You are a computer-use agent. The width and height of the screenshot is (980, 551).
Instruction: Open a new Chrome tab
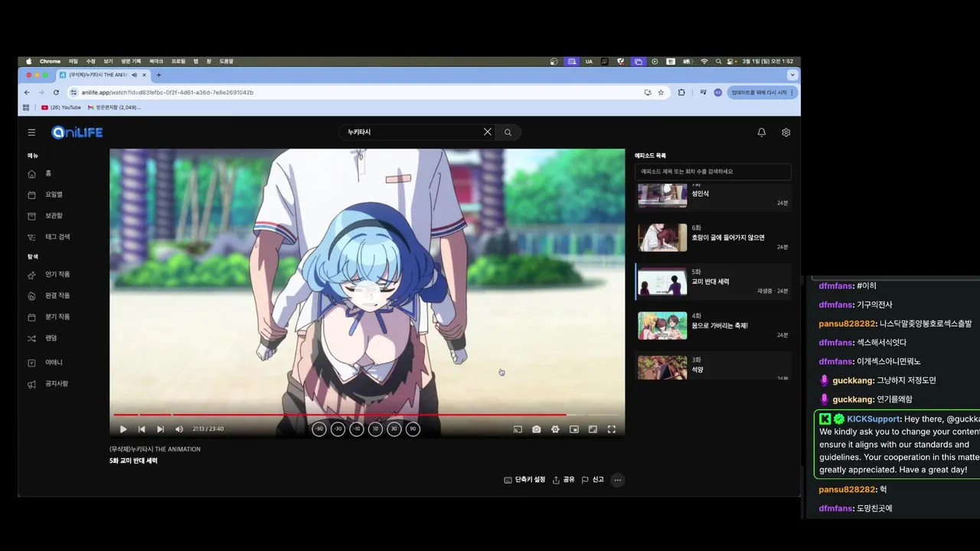(x=158, y=75)
